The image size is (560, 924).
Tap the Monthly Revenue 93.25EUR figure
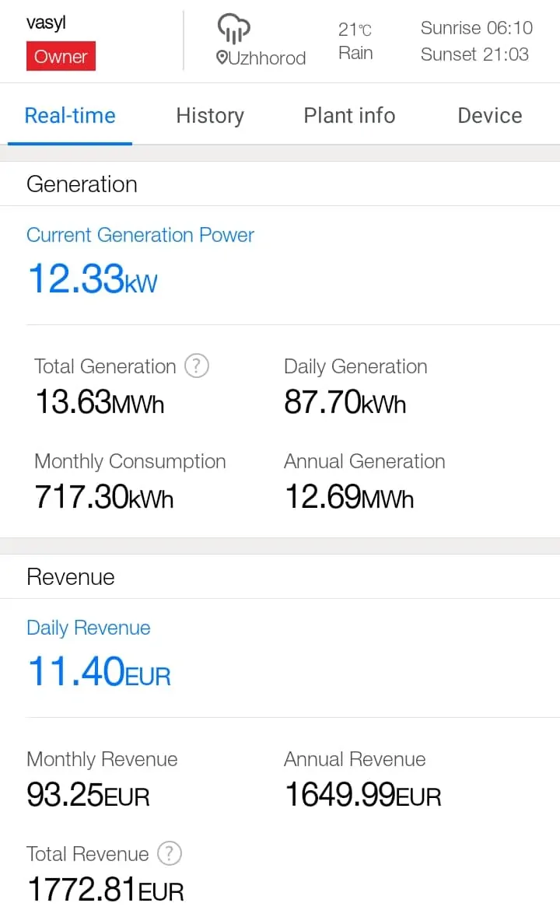point(88,795)
